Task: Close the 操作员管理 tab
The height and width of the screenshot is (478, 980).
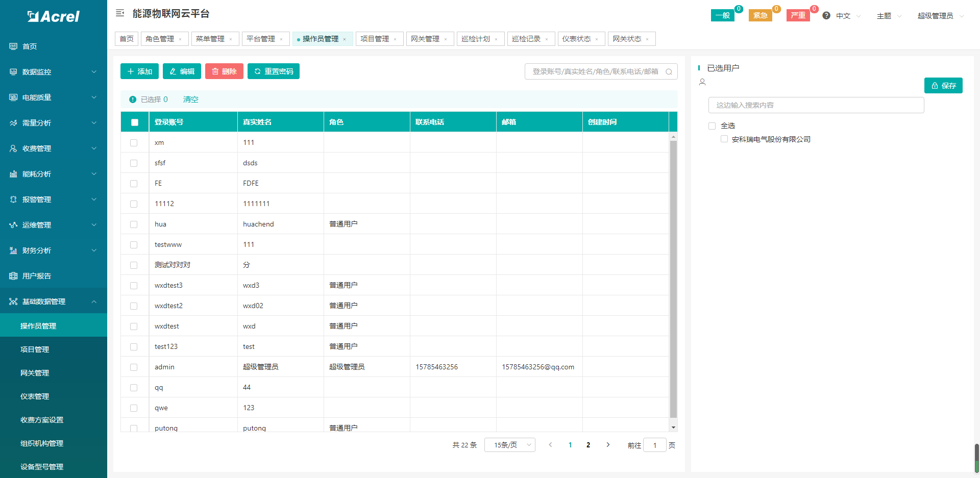Action: coord(345,39)
